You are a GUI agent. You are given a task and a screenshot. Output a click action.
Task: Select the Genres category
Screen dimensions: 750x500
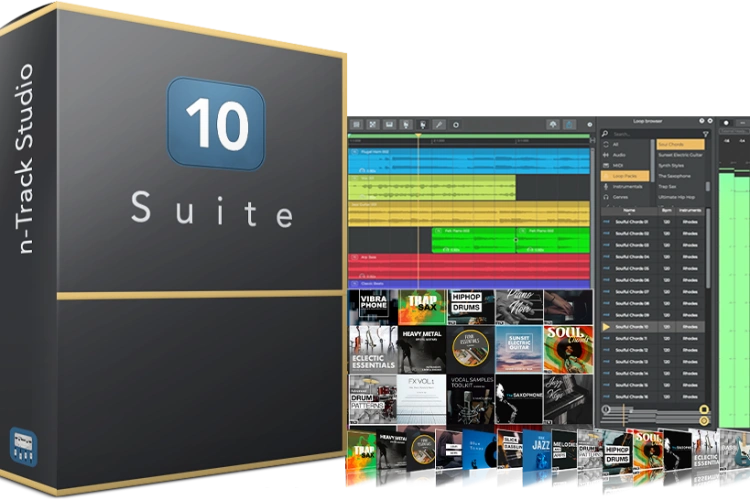pyautogui.click(x=625, y=197)
